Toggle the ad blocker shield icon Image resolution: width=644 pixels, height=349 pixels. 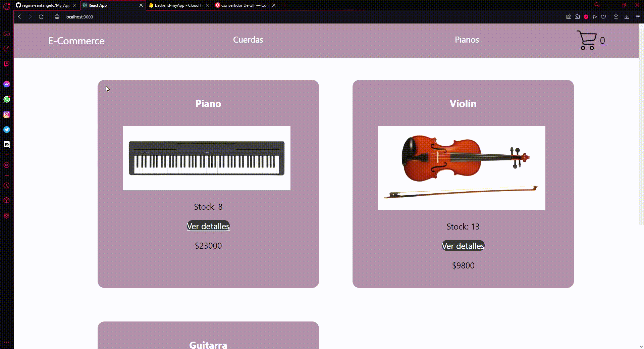pos(586,17)
